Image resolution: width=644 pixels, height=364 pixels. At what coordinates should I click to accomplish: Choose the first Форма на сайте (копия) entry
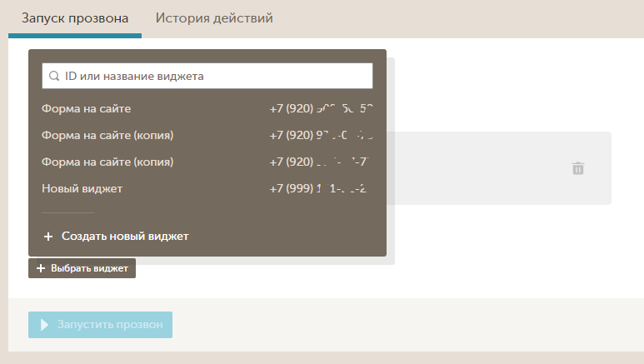[x=107, y=136]
